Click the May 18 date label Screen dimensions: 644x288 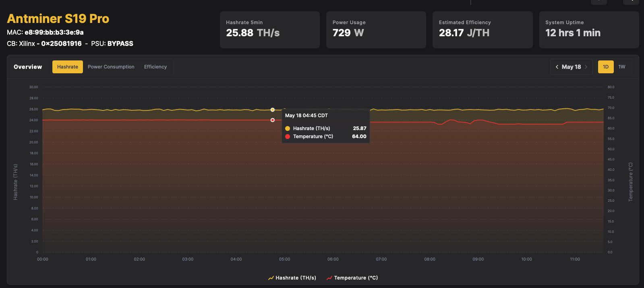572,67
